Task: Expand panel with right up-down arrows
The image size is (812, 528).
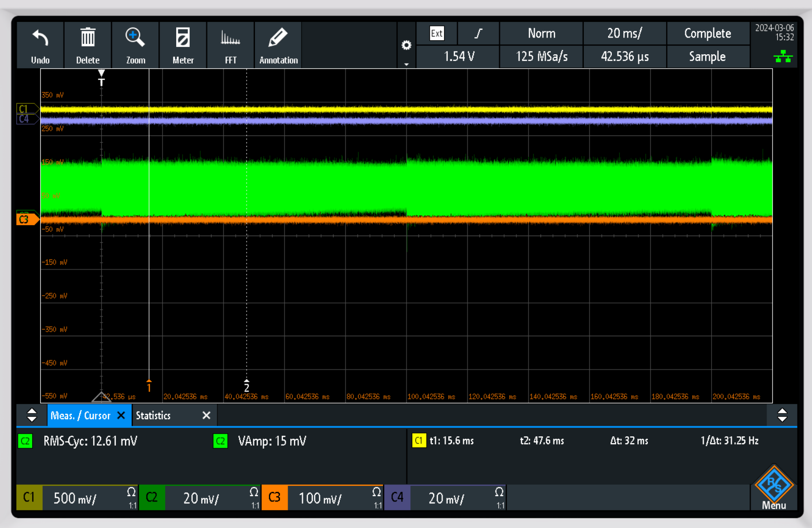Action: (782, 415)
